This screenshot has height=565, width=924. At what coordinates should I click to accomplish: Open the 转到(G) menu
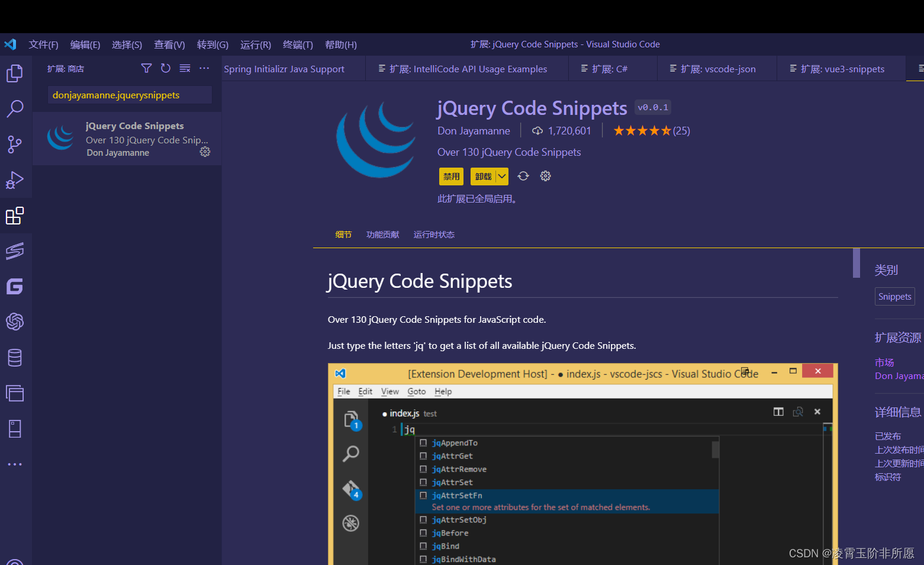pos(213,44)
